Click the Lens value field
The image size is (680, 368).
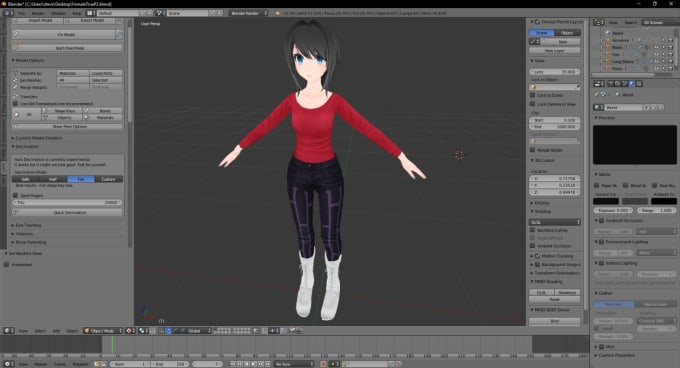pyautogui.click(x=555, y=72)
